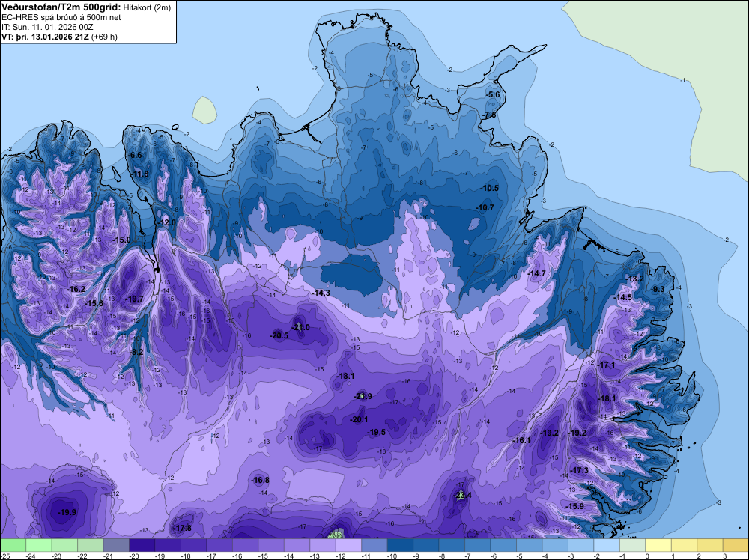This screenshot has height=560, width=749.
Task: Click the legend swatch between -10 and -9
Action: point(400,545)
